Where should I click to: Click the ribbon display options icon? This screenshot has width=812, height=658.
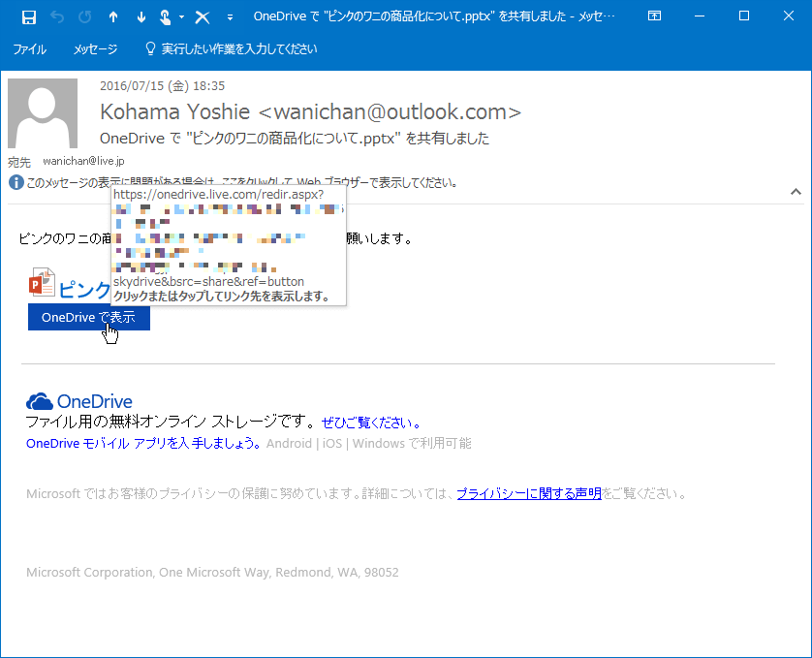(x=655, y=16)
